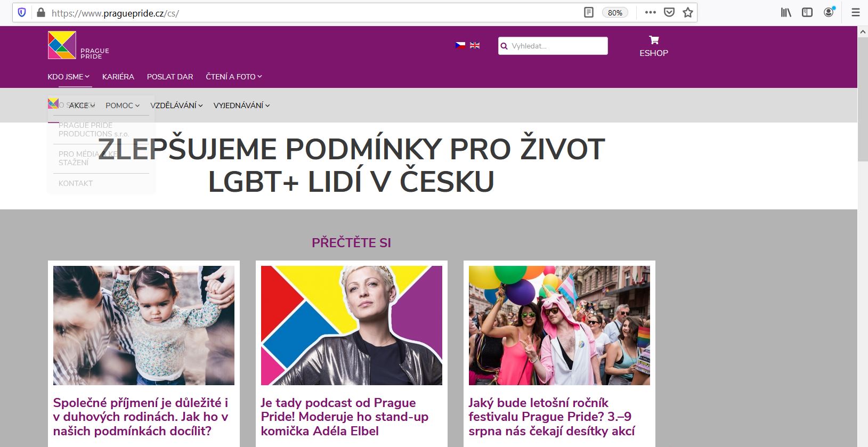The width and height of the screenshot is (868, 447).
Task: Switch site language with the Czech flag
Action: click(x=460, y=46)
